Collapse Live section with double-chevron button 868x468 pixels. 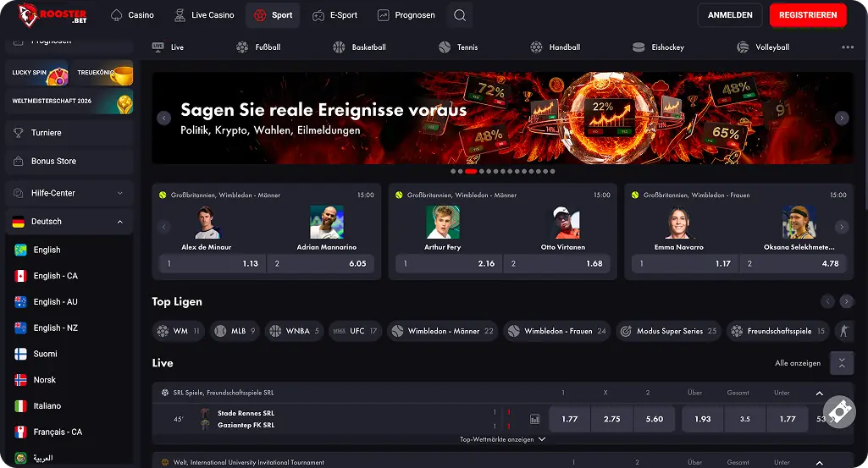click(x=842, y=363)
